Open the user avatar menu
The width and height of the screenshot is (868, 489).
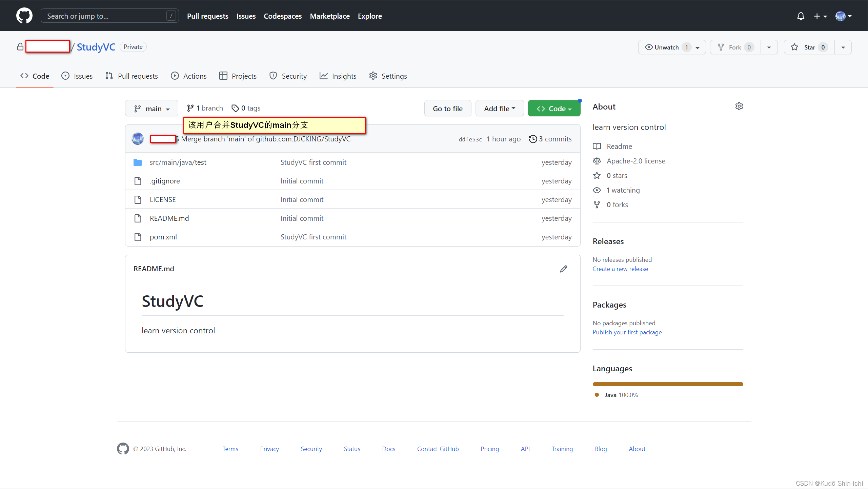click(844, 16)
